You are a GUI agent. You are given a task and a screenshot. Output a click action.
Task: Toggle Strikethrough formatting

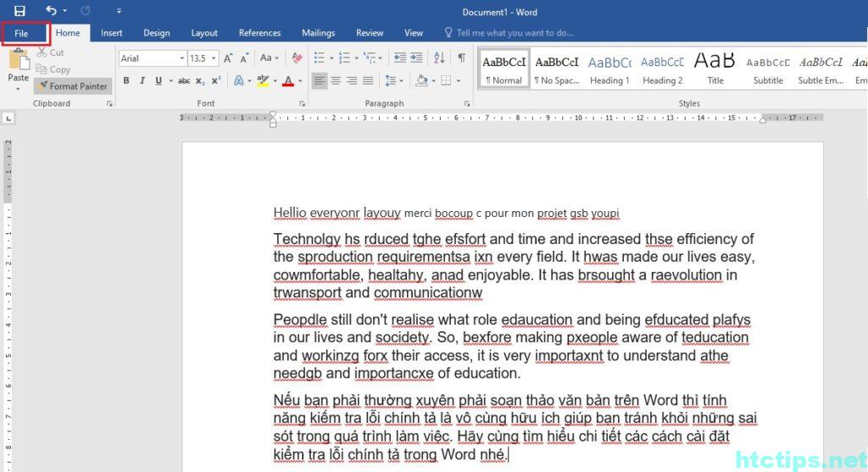click(x=184, y=81)
